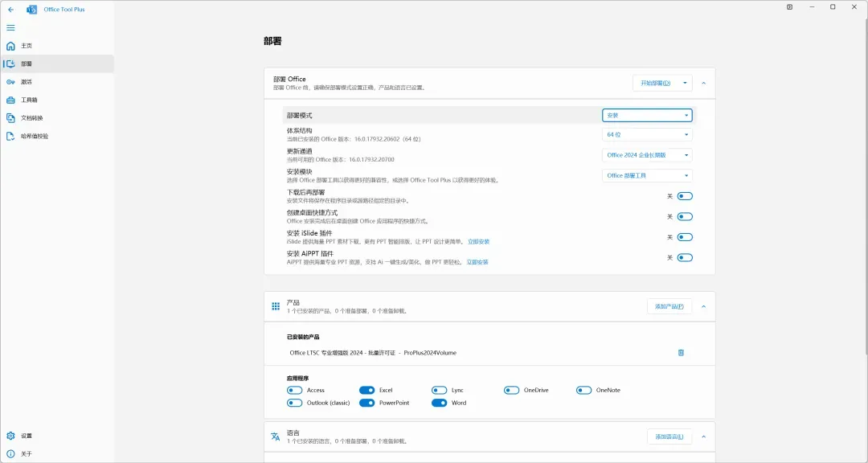Click the deploy icon in sidebar
The width and height of the screenshot is (868, 463).
coord(10,64)
